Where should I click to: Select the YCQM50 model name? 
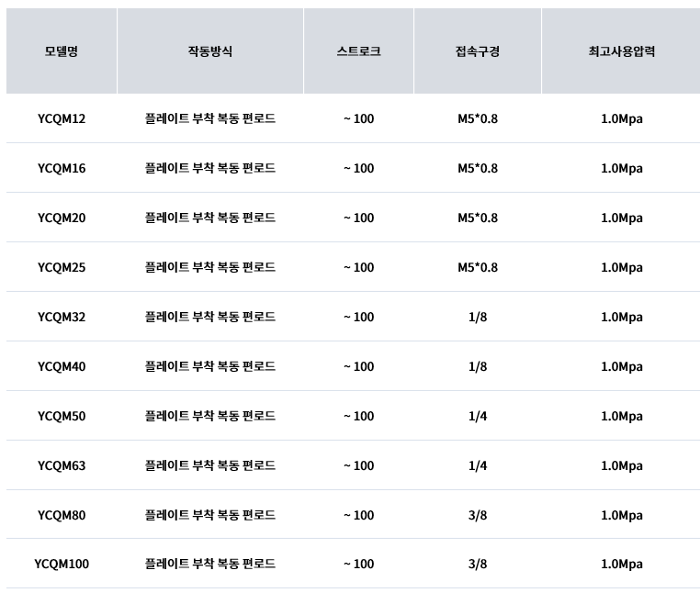coord(62,416)
